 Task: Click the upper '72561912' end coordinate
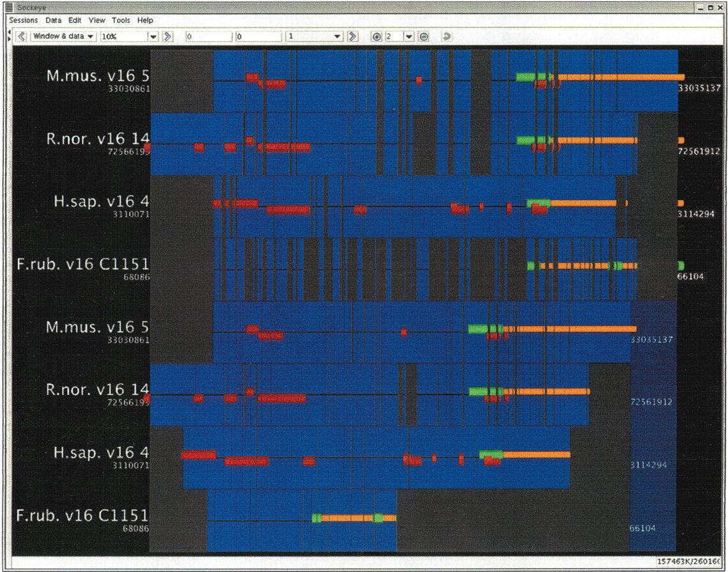699,151
